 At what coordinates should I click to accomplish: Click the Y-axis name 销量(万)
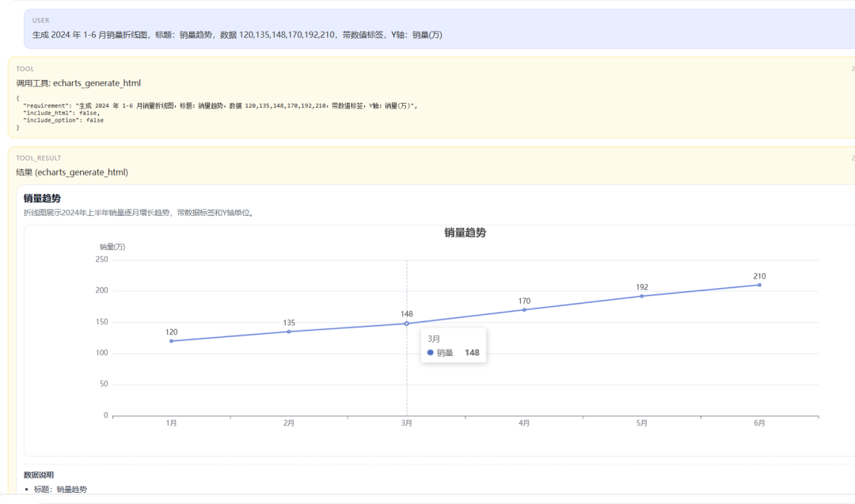(x=112, y=247)
